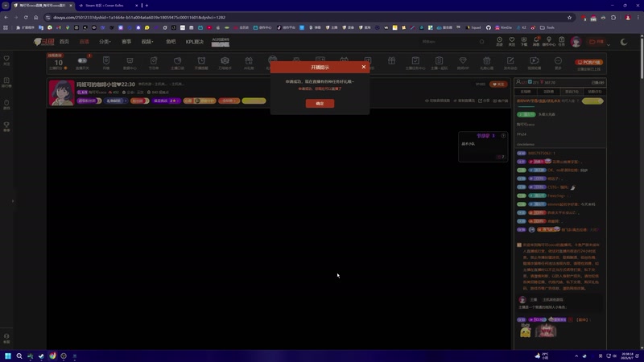Focus the site search input field
The image size is (644, 362).
[x=448, y=42]
